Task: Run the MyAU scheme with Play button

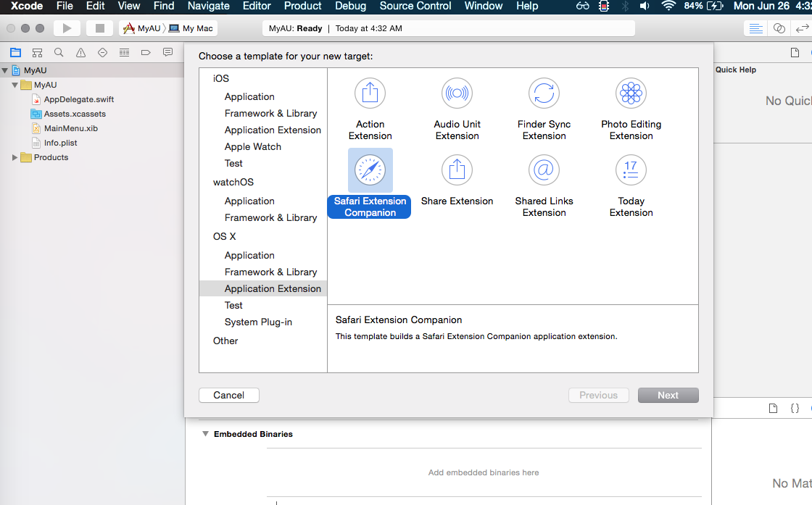Action: pyautogui.click(x=67, y=28)
